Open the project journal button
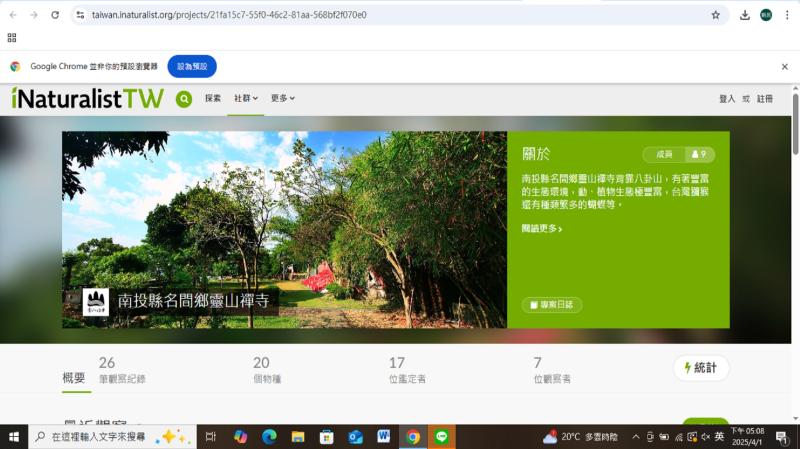This screenshot has width=800, height=449. tap(552, 305)
